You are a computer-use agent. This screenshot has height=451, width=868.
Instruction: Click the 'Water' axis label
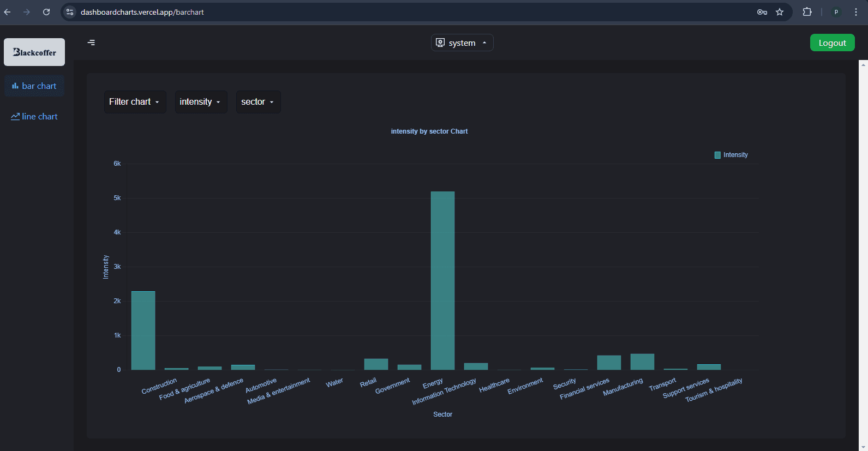(x=334, y=383)
